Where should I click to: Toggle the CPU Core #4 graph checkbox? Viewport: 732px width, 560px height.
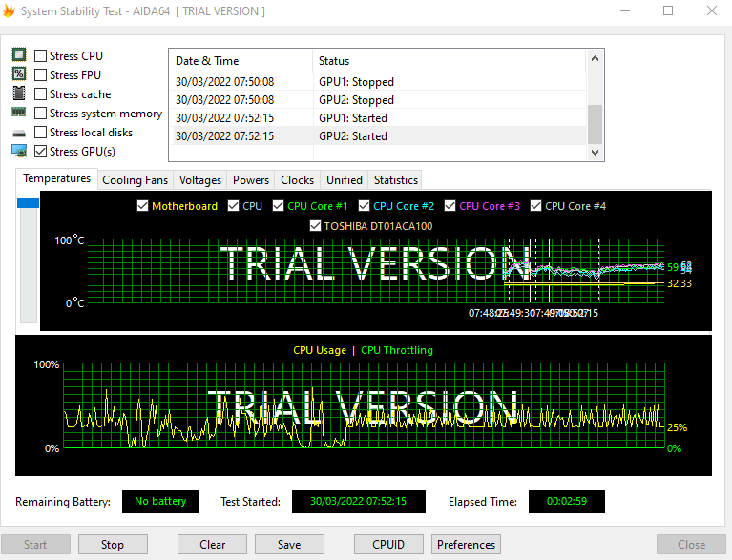coord(536,206)
